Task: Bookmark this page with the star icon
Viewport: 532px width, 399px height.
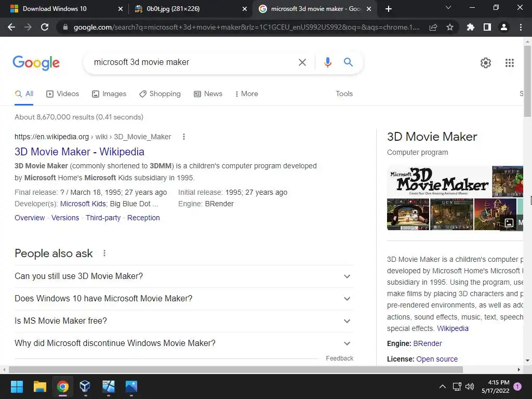Action: point(450,27)
